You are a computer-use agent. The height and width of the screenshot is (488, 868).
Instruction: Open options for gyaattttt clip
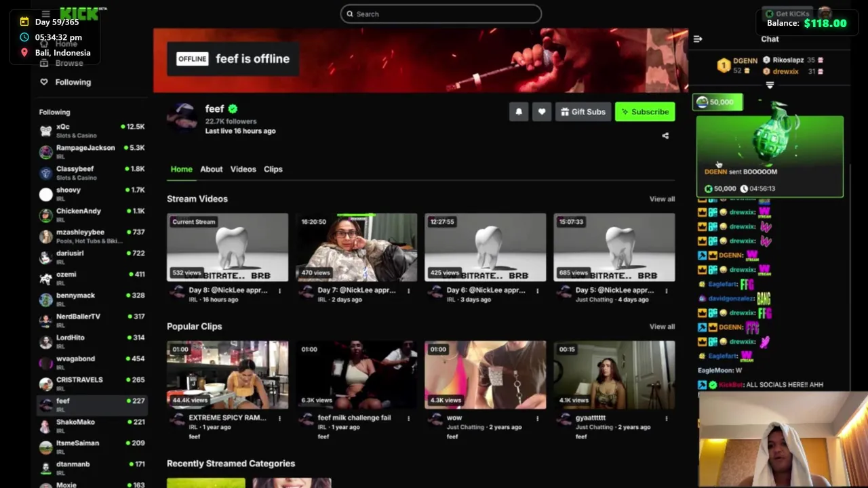point(666,418)
